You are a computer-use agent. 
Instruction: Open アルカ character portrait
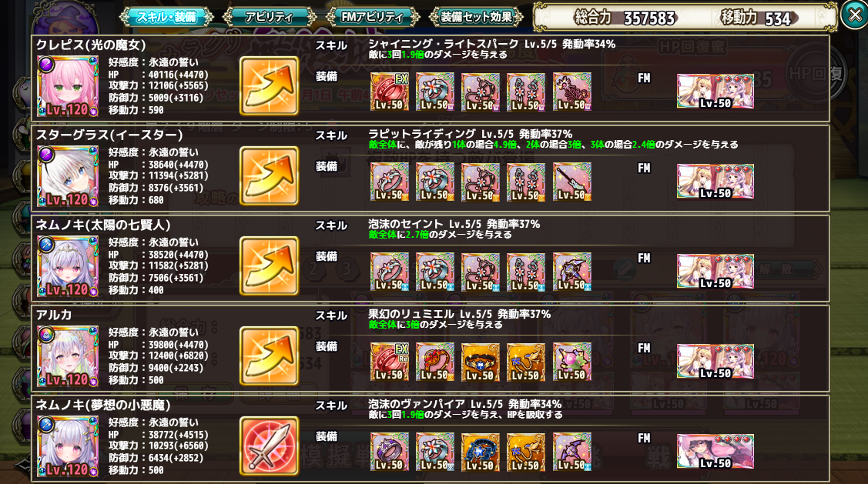coord(68,356)
